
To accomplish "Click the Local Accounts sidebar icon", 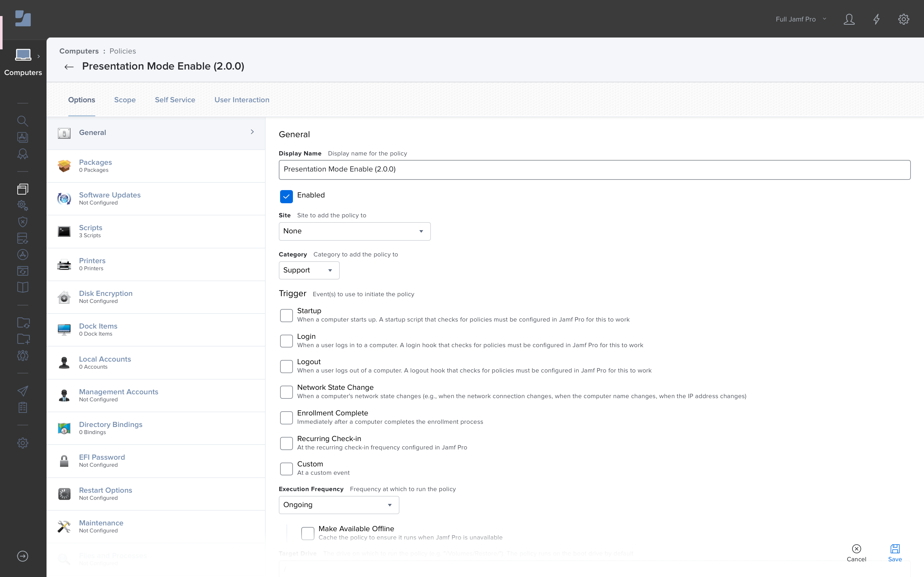I will [x=64, y=362].
